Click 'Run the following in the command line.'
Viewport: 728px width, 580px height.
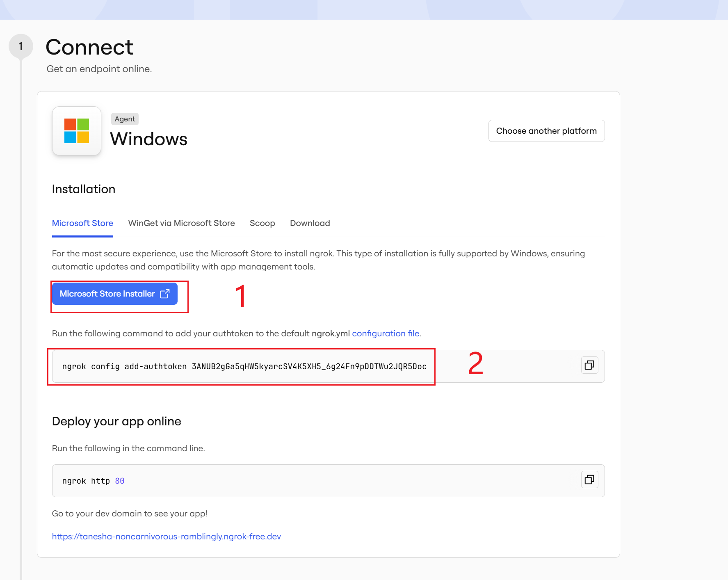click(x=128, y=448)
